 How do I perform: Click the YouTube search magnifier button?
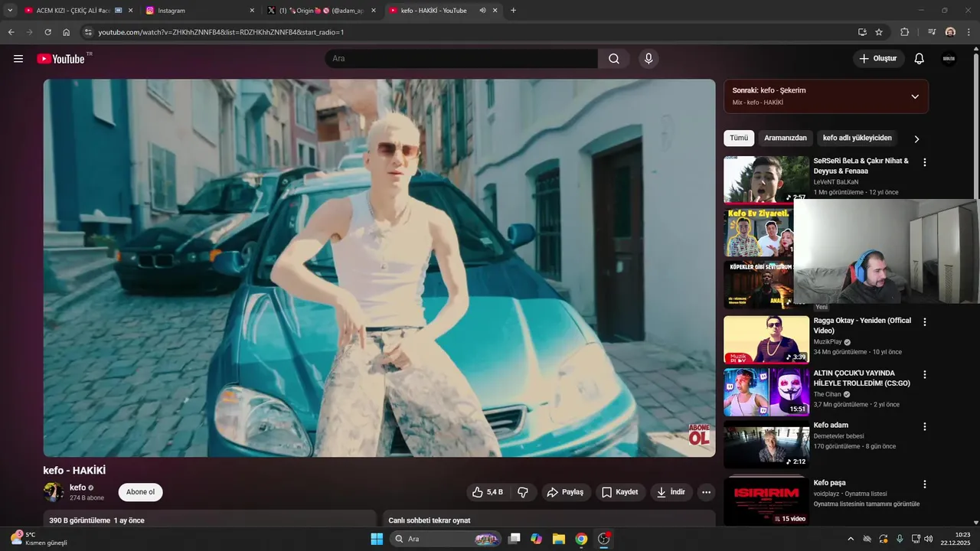click(x=614, y=59)
